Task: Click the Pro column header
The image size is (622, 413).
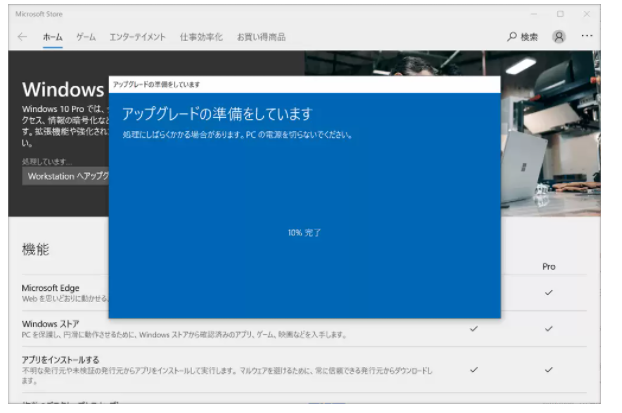Action: pos(548,267)
